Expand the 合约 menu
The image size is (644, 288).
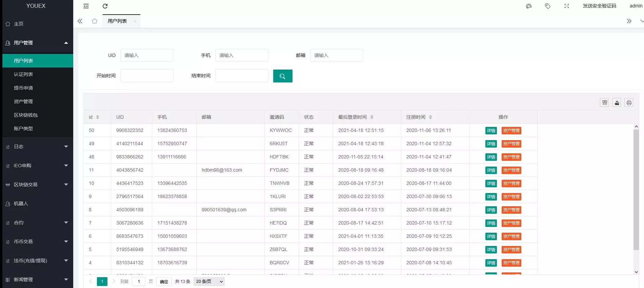pos(66,223)
